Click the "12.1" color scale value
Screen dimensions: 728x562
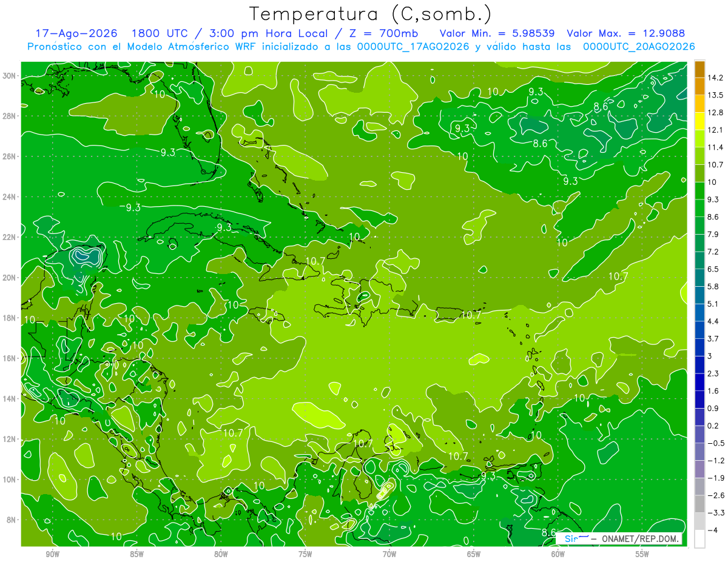coord(715,130)
